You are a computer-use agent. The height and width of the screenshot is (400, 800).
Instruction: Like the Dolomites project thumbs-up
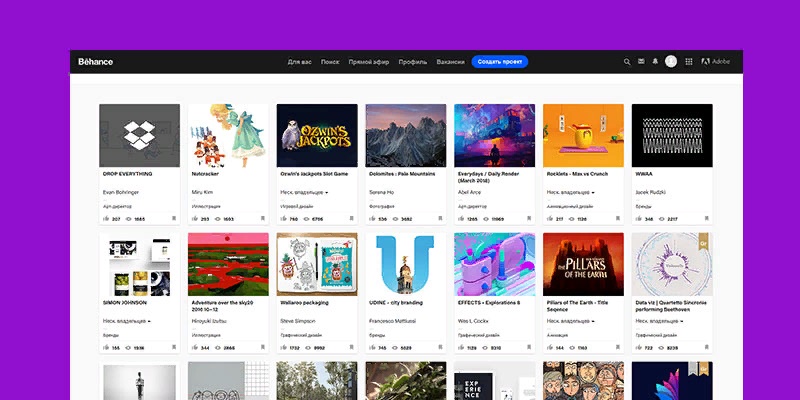372,218
